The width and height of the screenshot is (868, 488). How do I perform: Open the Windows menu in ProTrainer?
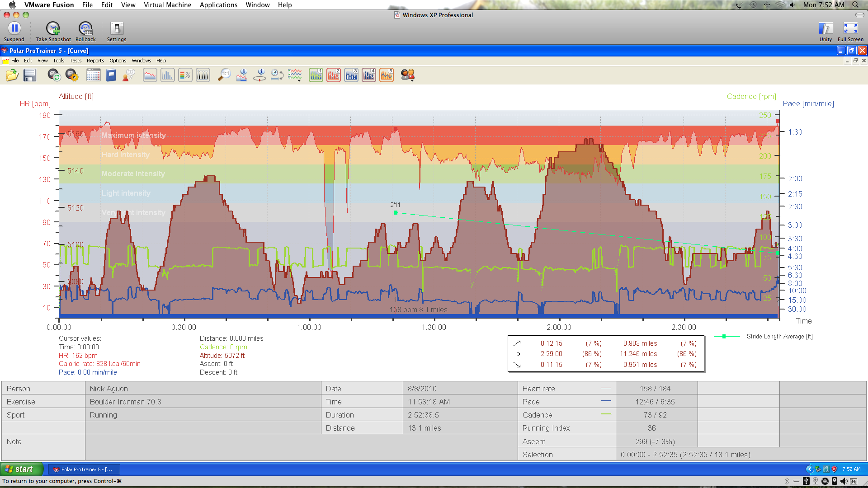pyautogui.click(x=141, y=61)
